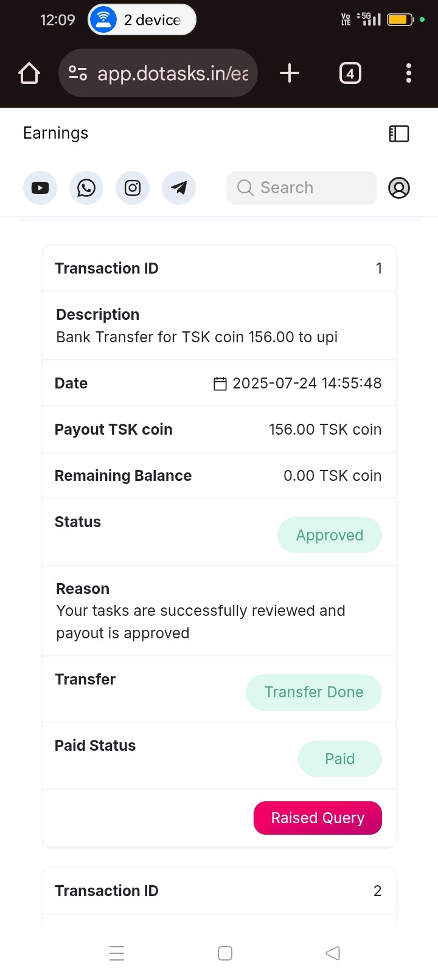Tap the Paid status badge
Image resolution: width=438 pixels, height=980 pixels.
pyautogui.click(x=339, y=759)
